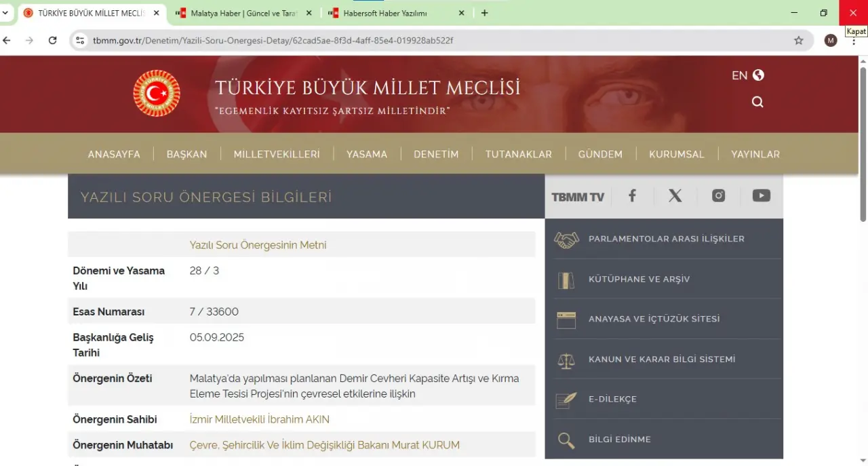
Task: Open the Instagram icon link
Action: pos(718,196)
